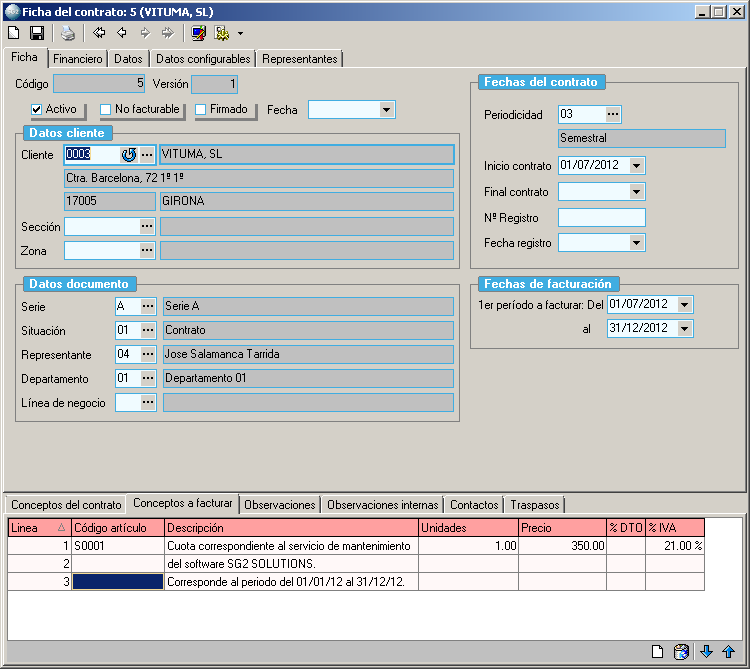The height and width of the screenshot is (669, 750).
Task: Switch to the Financiero tab
Action: 77,59
